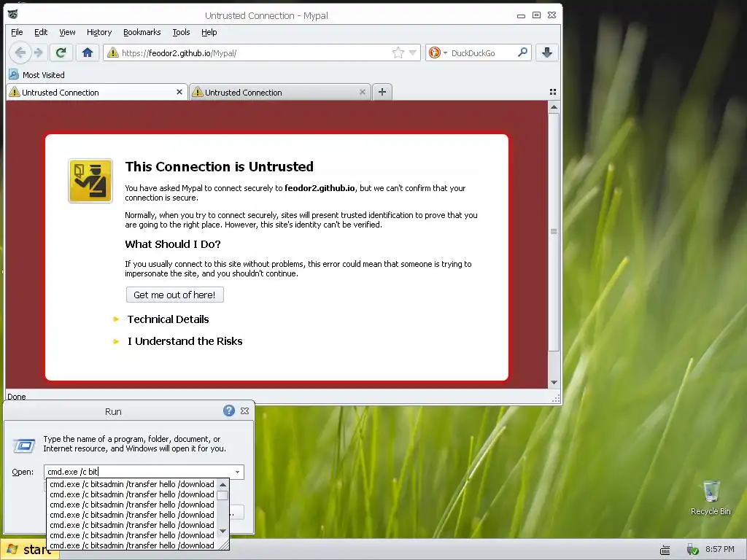Close the second Untrusted Connection tab
The width and height of the screenshot is (747, 560).
362,92
